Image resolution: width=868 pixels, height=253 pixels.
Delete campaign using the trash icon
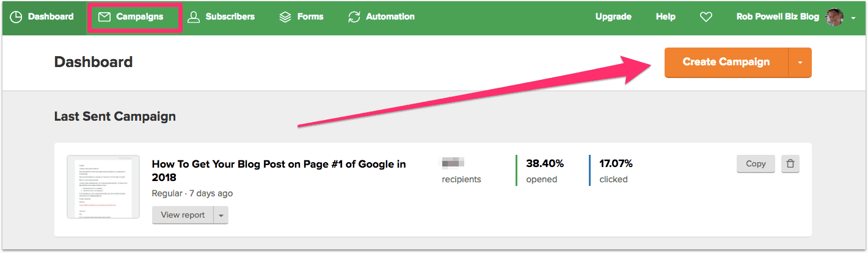coord(790,163)
